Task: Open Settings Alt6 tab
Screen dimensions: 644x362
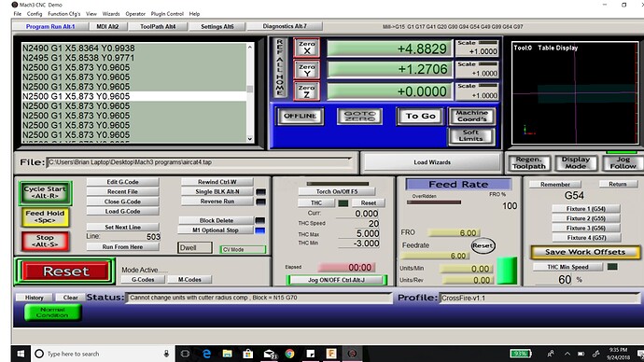Action: point(217,27)
